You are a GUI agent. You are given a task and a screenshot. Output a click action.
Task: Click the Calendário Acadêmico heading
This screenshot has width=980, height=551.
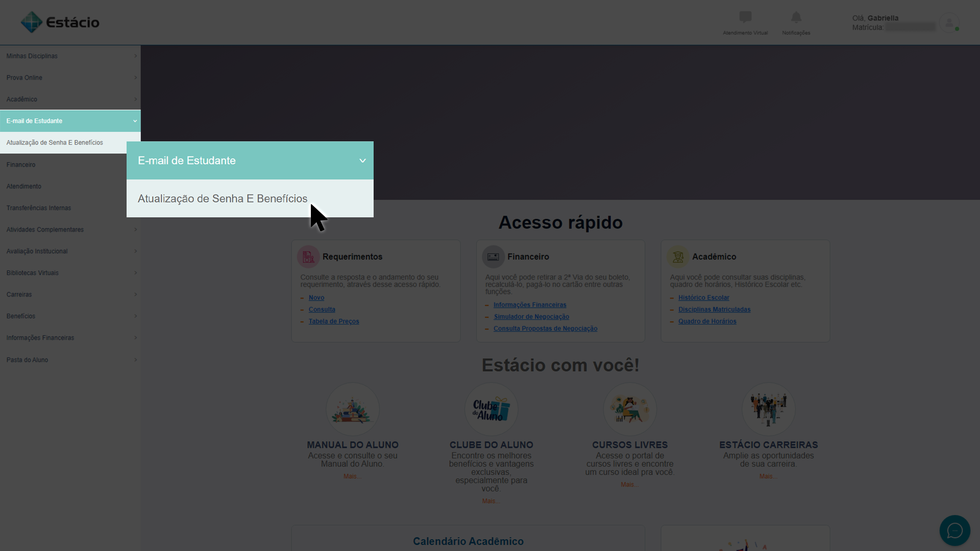[x=468, y=541]
